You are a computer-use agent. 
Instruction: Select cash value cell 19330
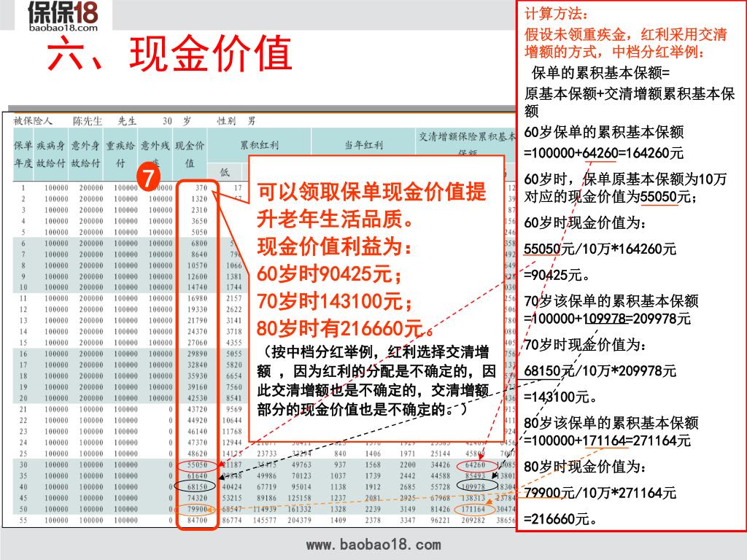[x=197, y=309]
